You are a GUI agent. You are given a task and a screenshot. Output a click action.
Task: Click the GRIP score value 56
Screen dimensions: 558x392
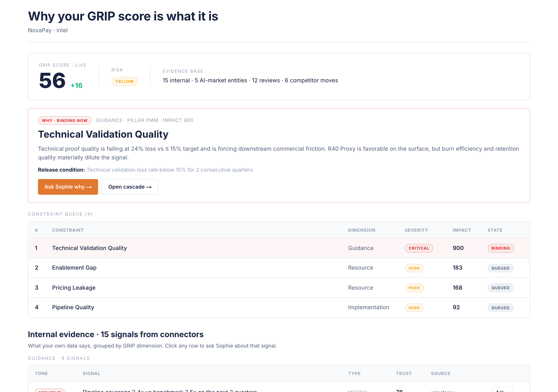(52, 80)
